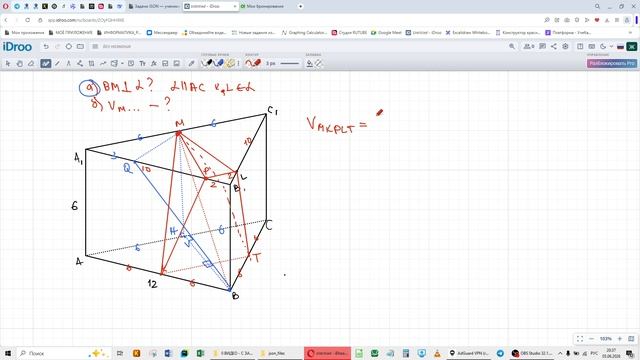The height and width of the screenshot is (360, 640).
Task: Select the eraser tool
Action: click(x=31, y=63)
